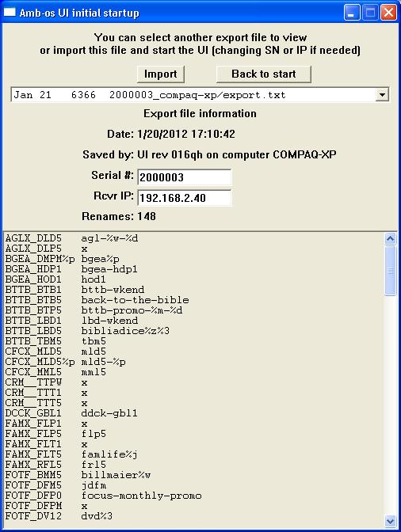The height and width of the screenshot is (532, 401).
Task: Click the Rcvr IP input field
Action: pyautogui.click(x=185, y=198)
